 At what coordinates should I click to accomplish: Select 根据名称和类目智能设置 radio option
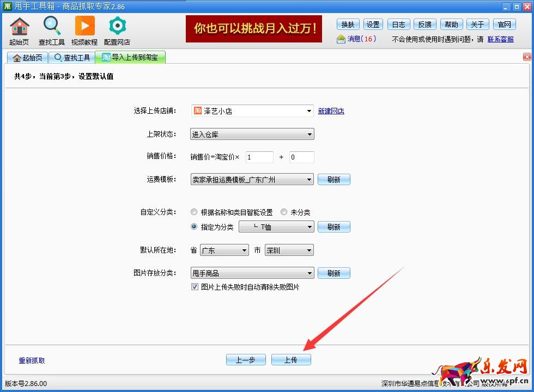click(195, 212)
